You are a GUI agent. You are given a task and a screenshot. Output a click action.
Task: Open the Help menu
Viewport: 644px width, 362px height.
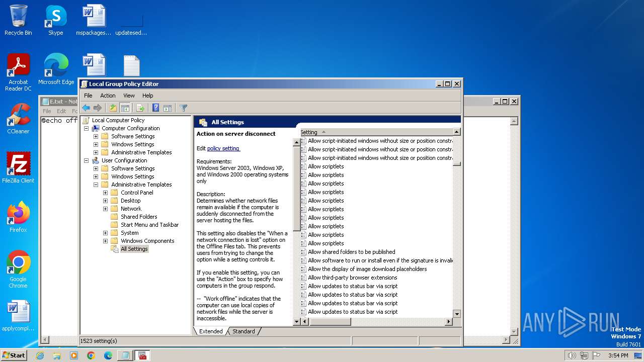pyautogui.click(x=147, y=96)
